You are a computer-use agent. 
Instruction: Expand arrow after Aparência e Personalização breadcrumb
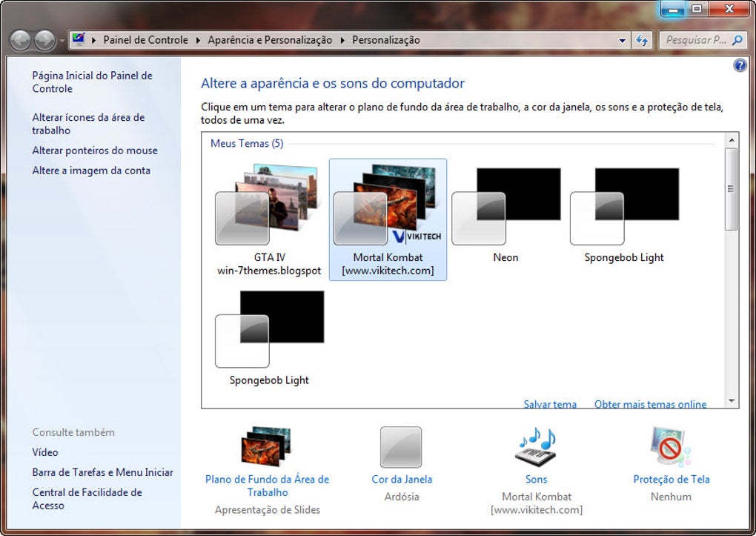(342, 40)
